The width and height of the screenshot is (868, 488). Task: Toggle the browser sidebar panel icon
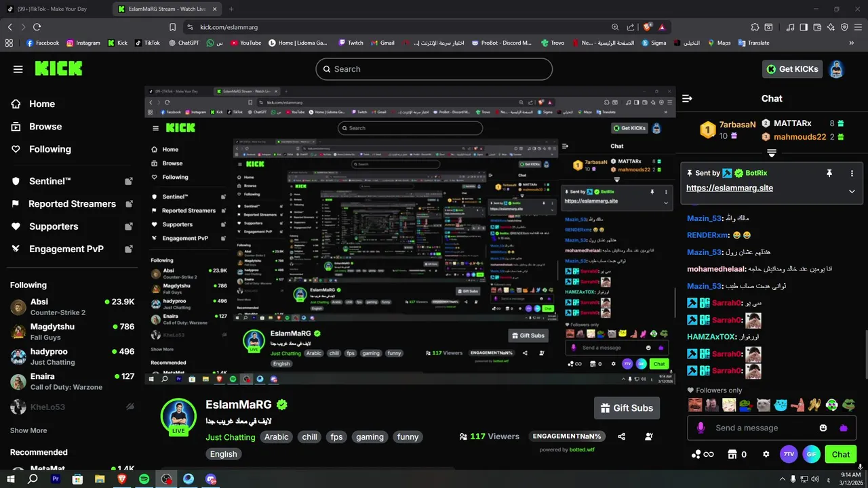coord(804,27)
